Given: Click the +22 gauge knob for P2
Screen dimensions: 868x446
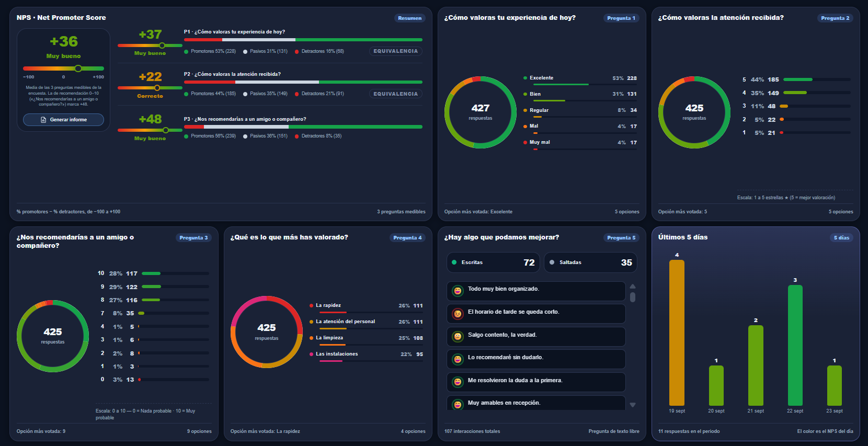Looking at the screenshot, I should [157, 88].
